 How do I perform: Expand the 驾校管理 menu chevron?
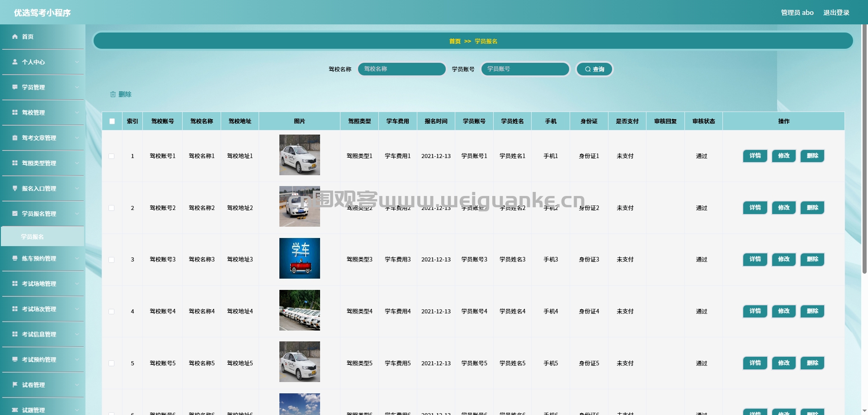(x=77, y=112)
